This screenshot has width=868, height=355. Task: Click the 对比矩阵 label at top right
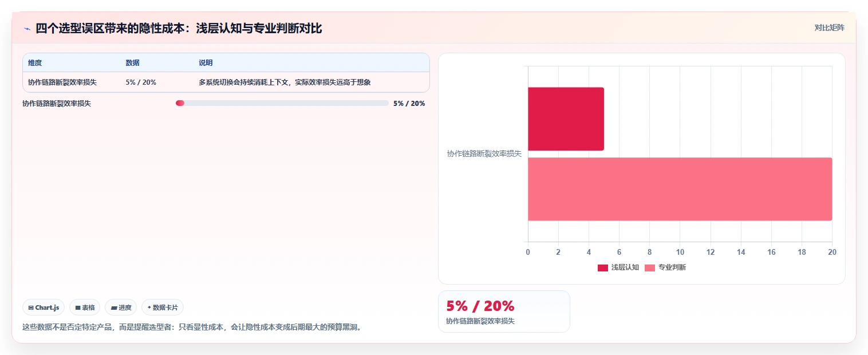tap(829, 27)
